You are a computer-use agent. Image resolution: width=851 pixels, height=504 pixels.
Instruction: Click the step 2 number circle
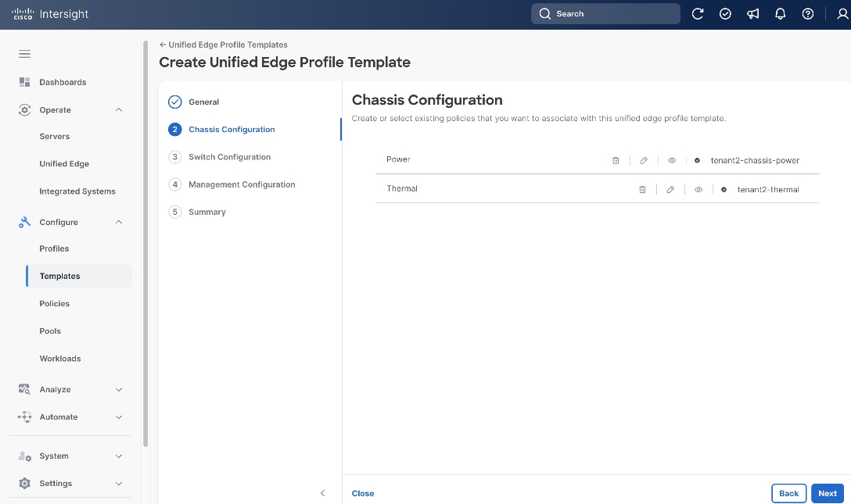(174, 130)
